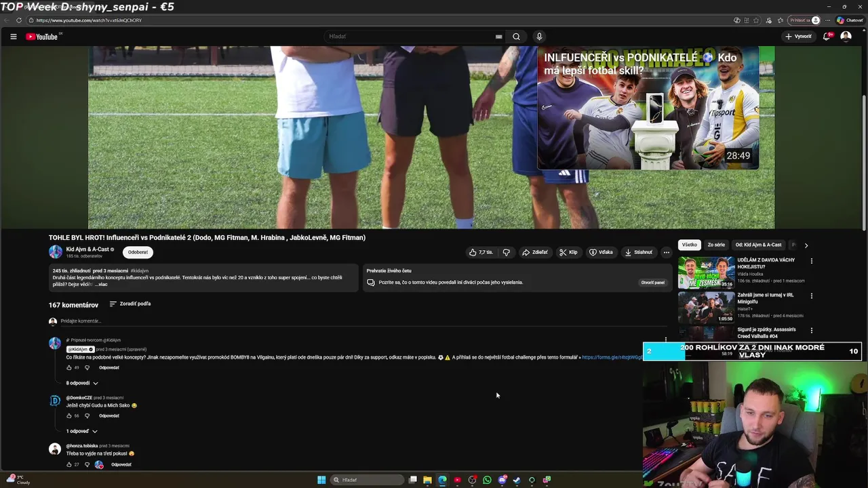Click weather widget in taskbar
This screenshot has height=488, width=868.
(18, 480)
